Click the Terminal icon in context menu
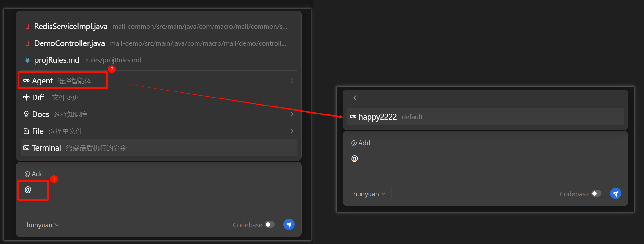The height and width of the screenshot is (244, 644). tap(27, 148)
